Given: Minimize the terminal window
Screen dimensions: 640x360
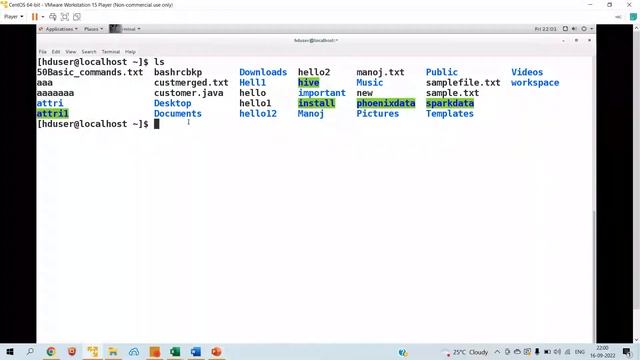Looking at the screenshot, I should tap(563, 40).
